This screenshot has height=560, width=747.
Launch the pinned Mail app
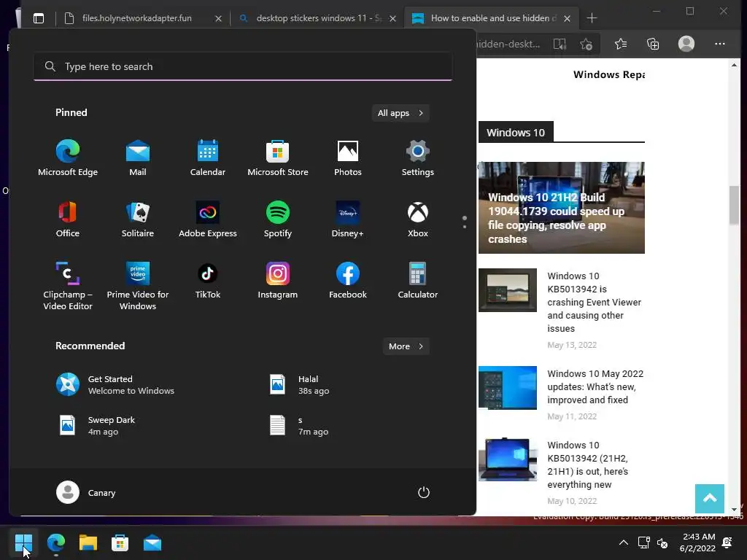point(138,158)
